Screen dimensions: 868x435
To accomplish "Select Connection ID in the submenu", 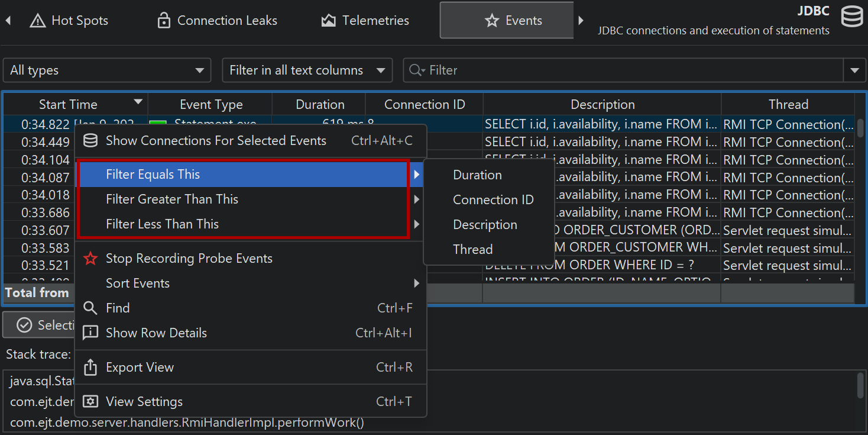I will pos(493,200).
